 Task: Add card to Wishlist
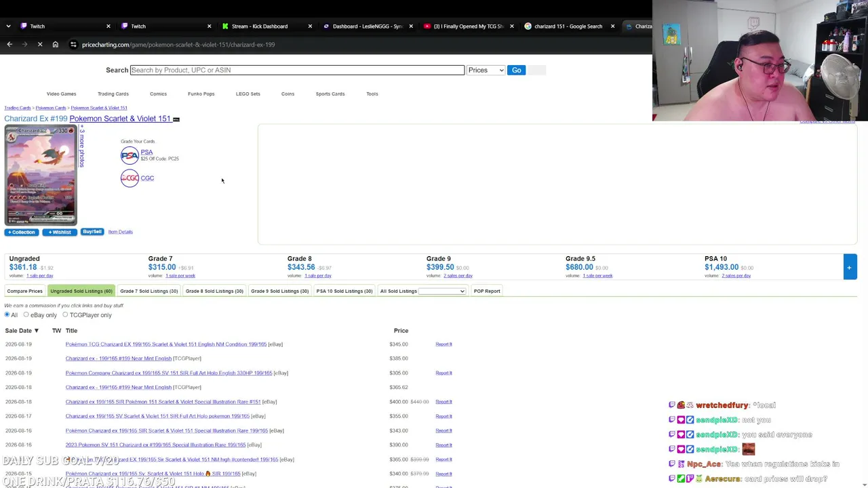60,232
